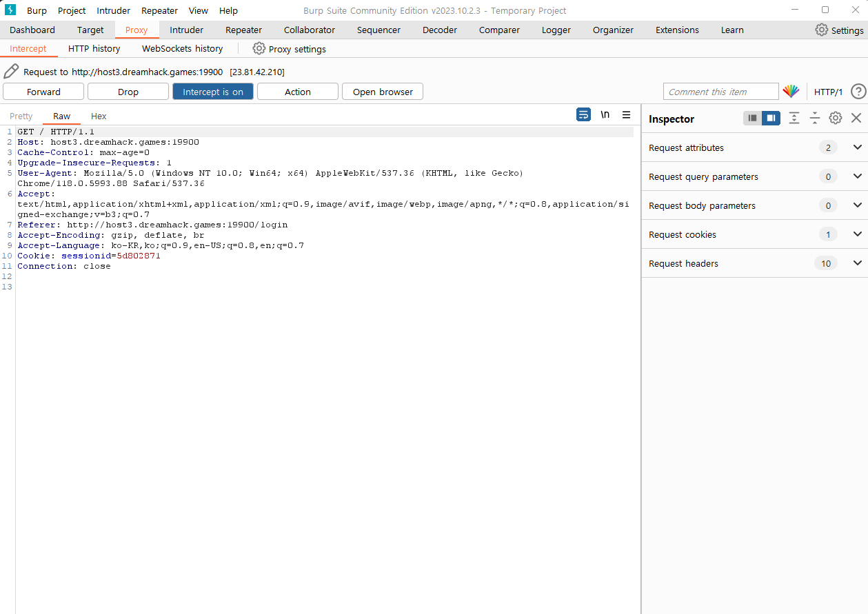Image resolution: width=868 pixels, height=614 pixels.
Task: Collapse all Inspector sections icon
Action: [x=814, y=119]
